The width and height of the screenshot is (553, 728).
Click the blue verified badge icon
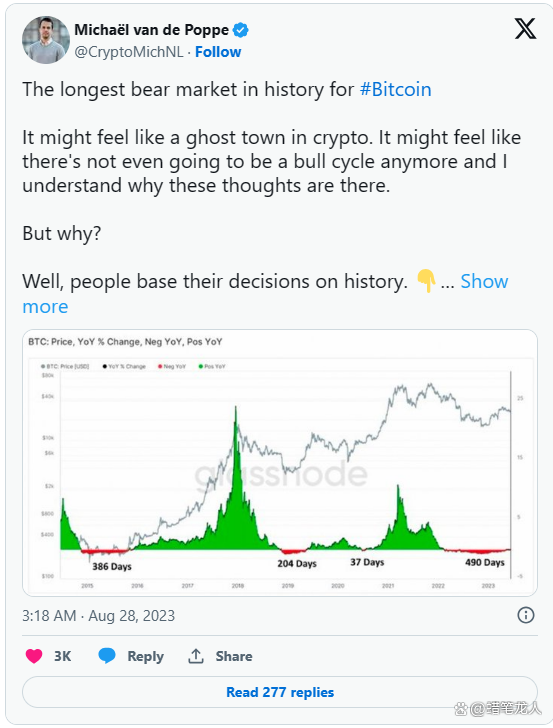click(x=240, y=30)
